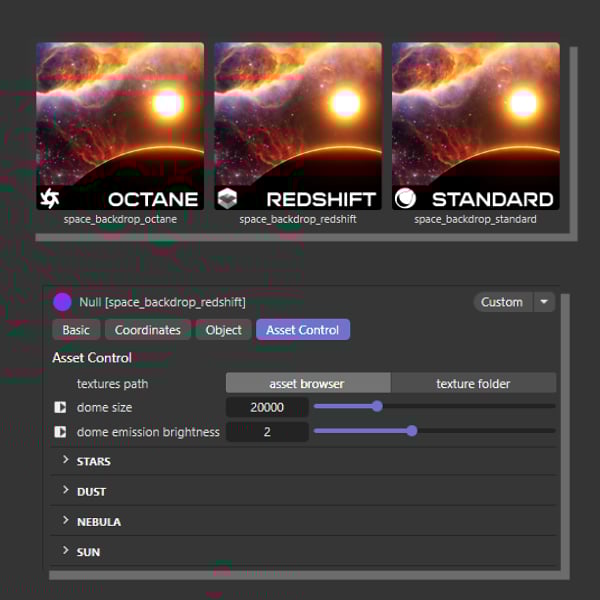This screenshot has width=600, height=600.
Task: Click the Redshift cube logo icon
Action: tap(227, 198)
